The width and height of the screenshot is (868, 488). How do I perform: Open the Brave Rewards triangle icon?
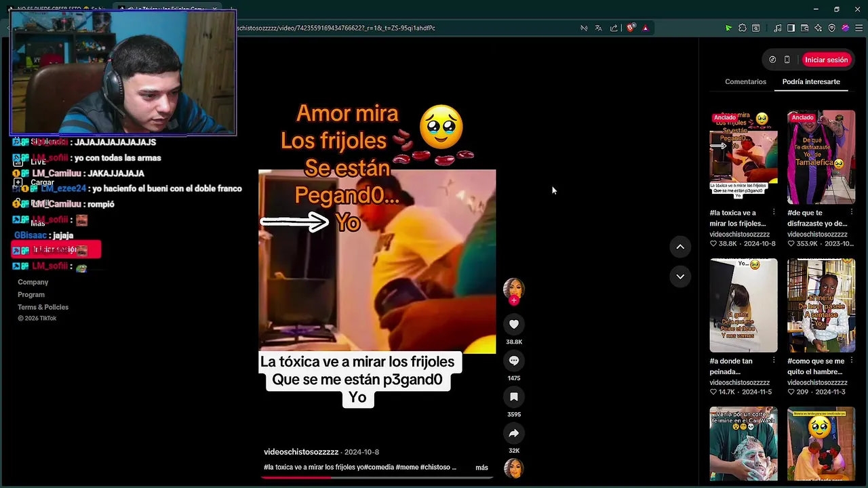point(646,28)
